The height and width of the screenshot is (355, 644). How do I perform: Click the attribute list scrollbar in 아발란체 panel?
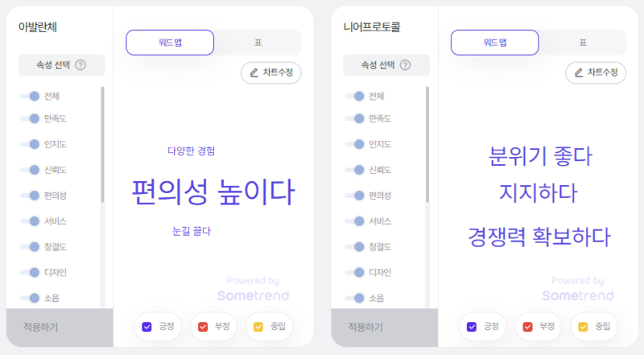pyautogui.click(x=102, y=145)
